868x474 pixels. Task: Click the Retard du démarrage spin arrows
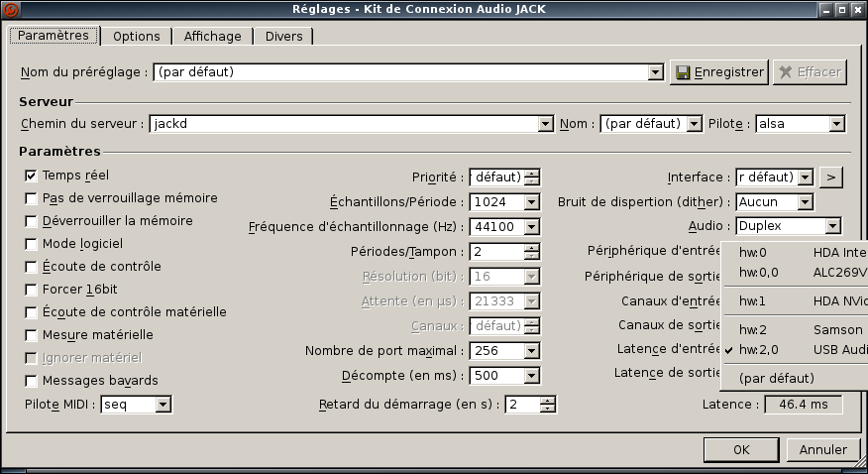coord(548,405)
